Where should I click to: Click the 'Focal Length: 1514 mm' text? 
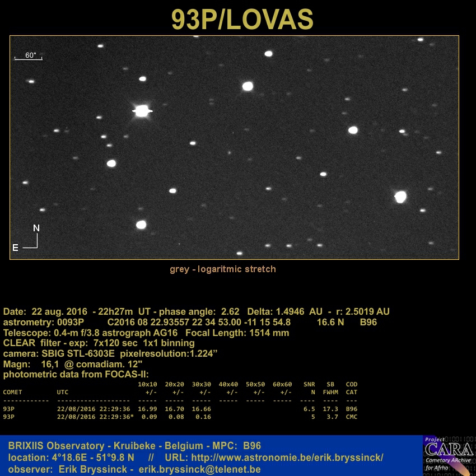237,333
